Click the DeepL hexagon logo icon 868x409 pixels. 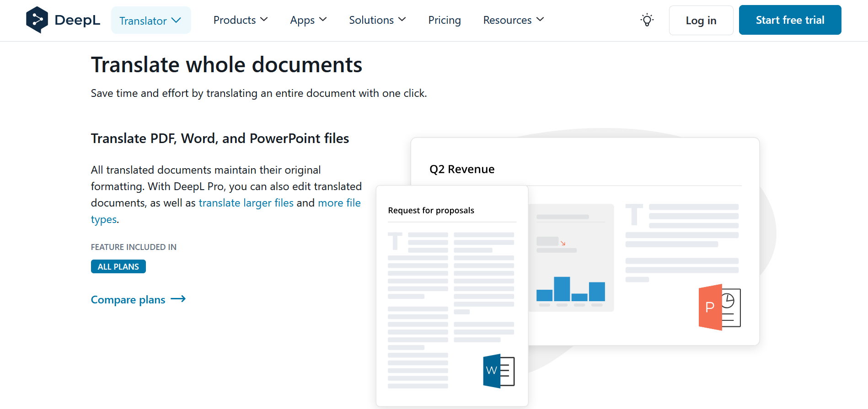click(x=37, y=20)
